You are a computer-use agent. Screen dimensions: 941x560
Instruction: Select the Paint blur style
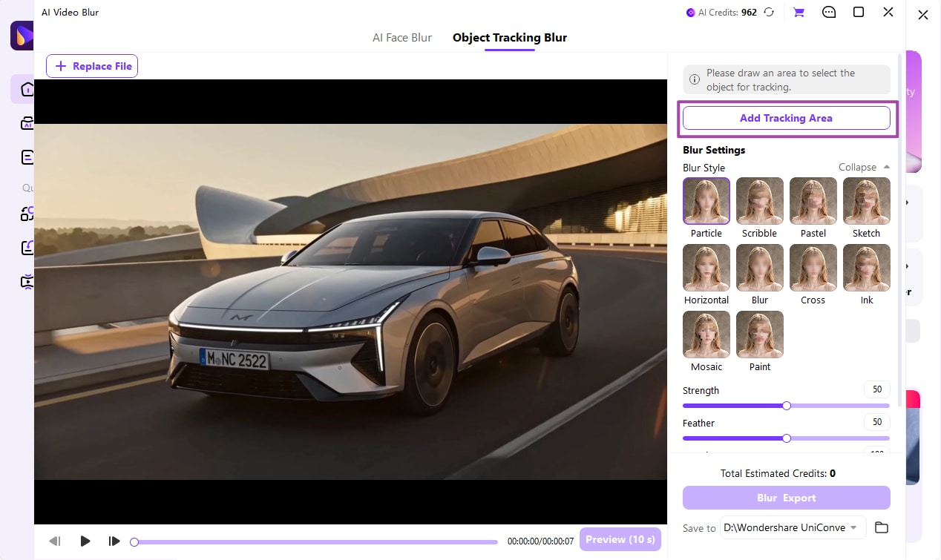point(760,334)
